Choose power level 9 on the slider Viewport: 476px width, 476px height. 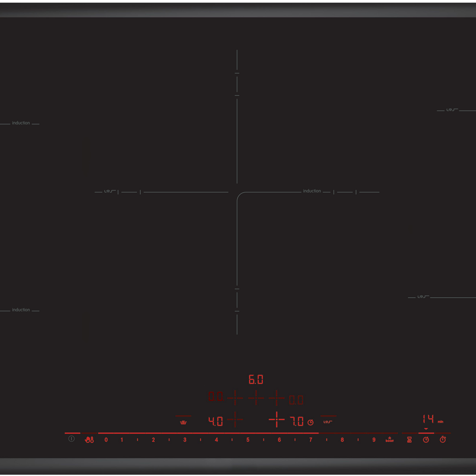pos(374,440)
